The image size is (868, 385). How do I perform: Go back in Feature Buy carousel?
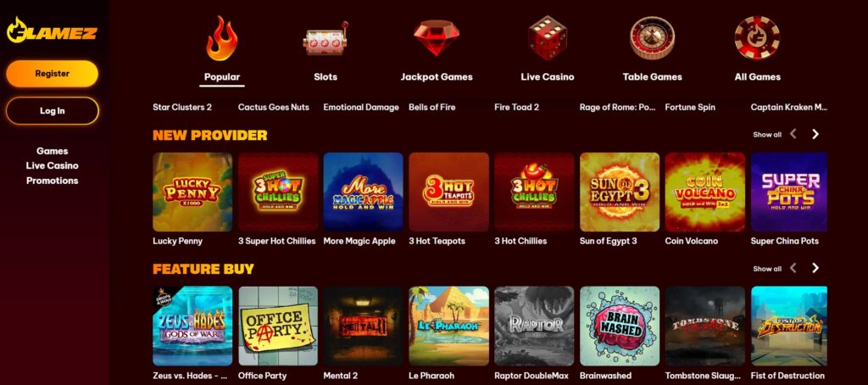[x=793, y=268]
